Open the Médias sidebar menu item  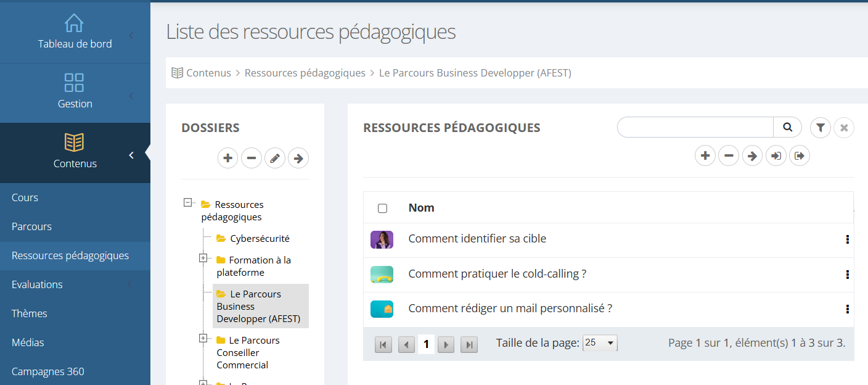pyautogui.click(x=28, y=342)
